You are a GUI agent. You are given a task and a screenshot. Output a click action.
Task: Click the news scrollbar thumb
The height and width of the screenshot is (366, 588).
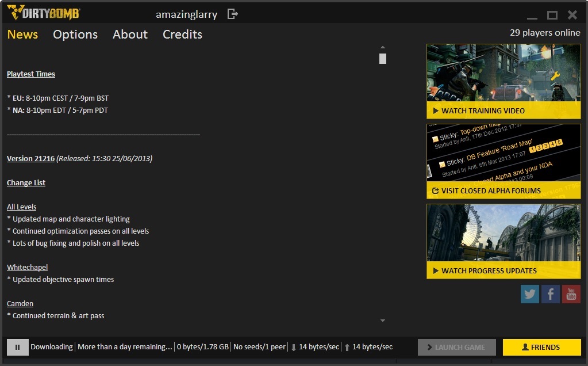(383, 59)
